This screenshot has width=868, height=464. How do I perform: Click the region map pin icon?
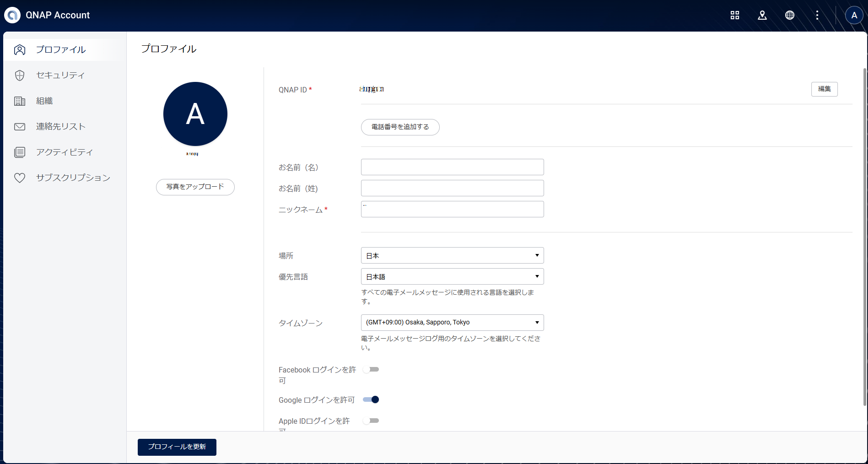[762, 15]
